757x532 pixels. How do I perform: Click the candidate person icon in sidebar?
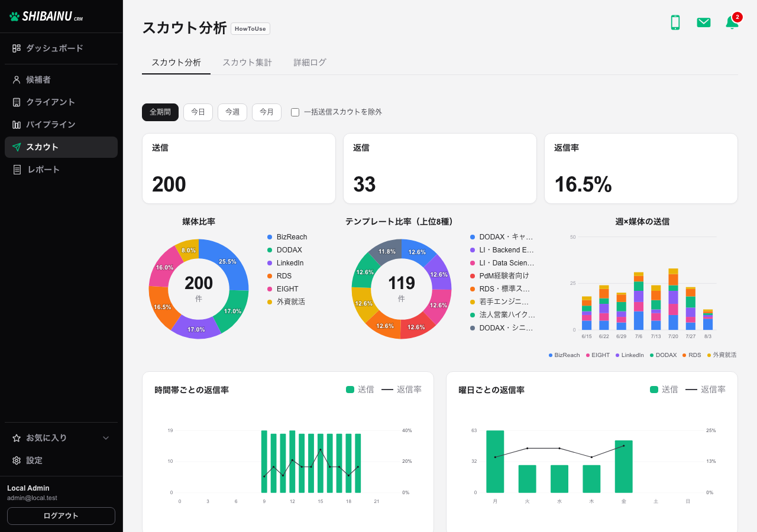17,80
